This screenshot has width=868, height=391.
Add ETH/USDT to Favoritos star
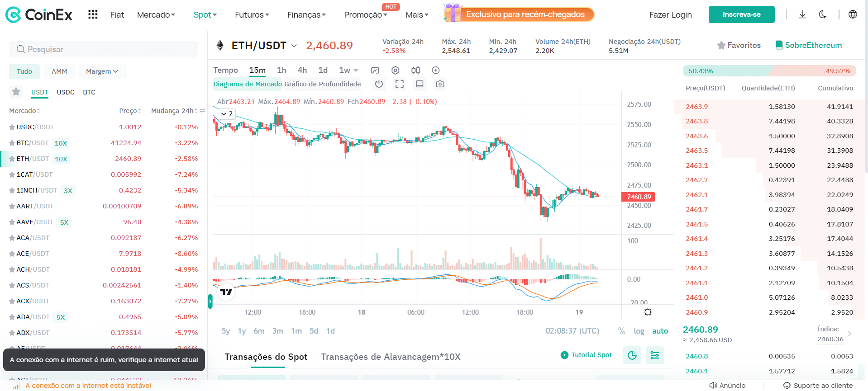tap(721, 45)
